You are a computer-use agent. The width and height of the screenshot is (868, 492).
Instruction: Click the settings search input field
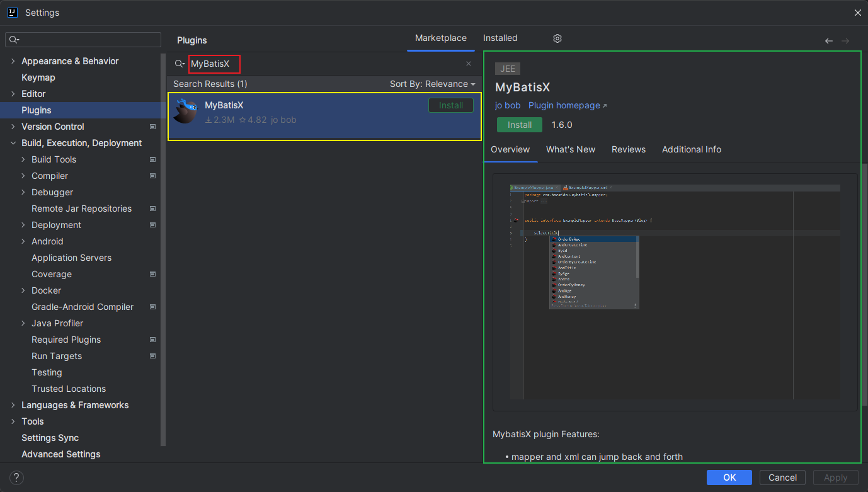point(83,40)
